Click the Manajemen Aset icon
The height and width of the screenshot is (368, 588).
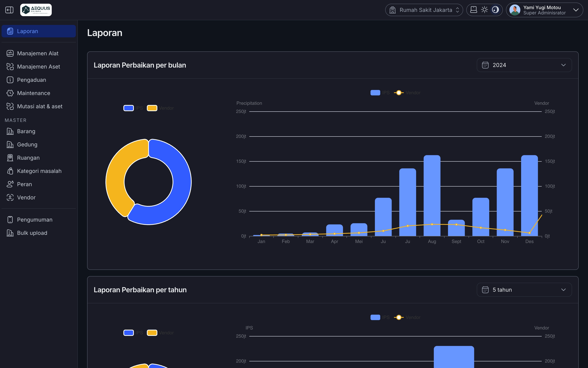10,66
